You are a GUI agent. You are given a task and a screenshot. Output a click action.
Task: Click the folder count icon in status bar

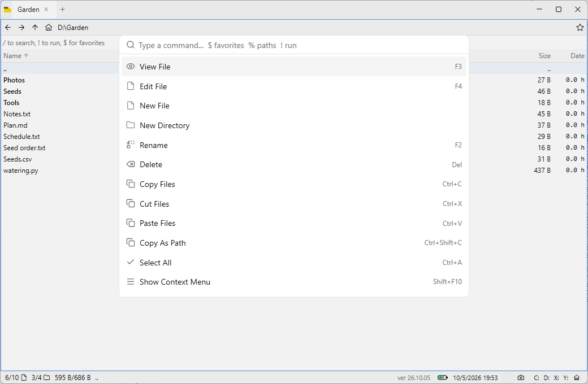(47, 378)
